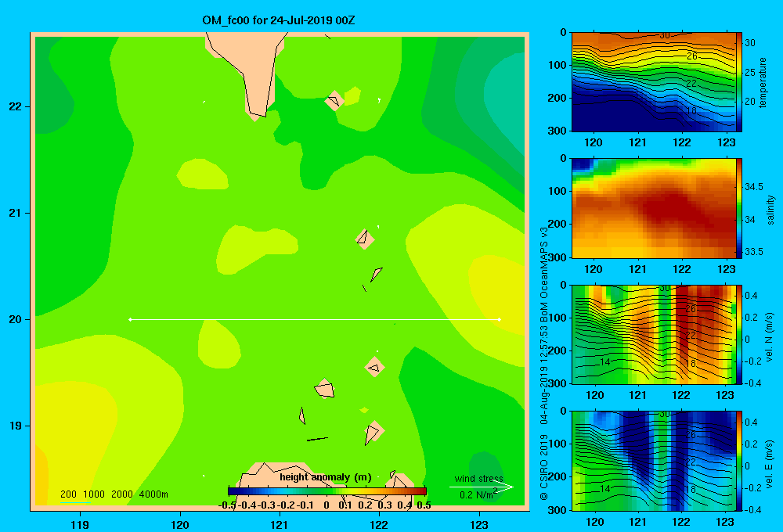Click the CSIRO 2019 BoM OceanMAPS v3 credit text
This screenshot has width=783, height=532.
(x=544, y=363)
